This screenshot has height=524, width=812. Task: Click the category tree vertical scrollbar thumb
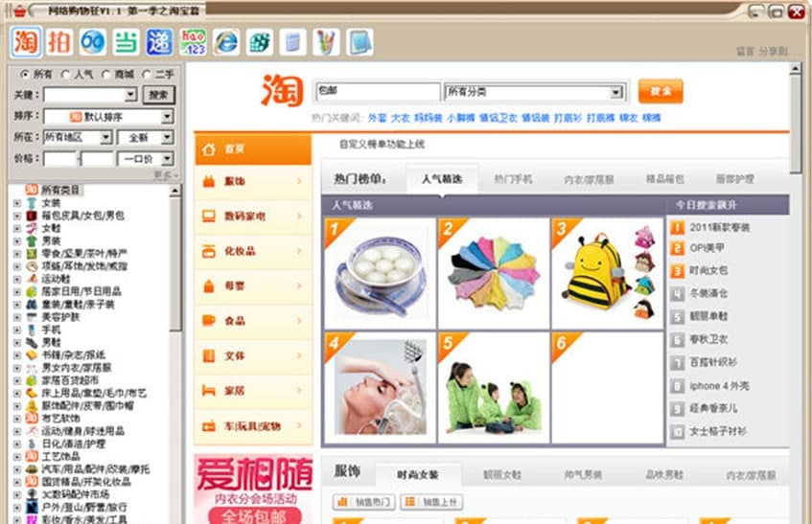click(175, 263)
